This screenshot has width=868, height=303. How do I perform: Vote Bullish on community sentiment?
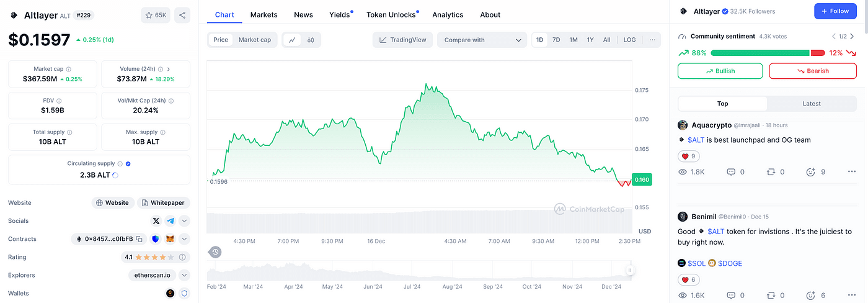720,71
